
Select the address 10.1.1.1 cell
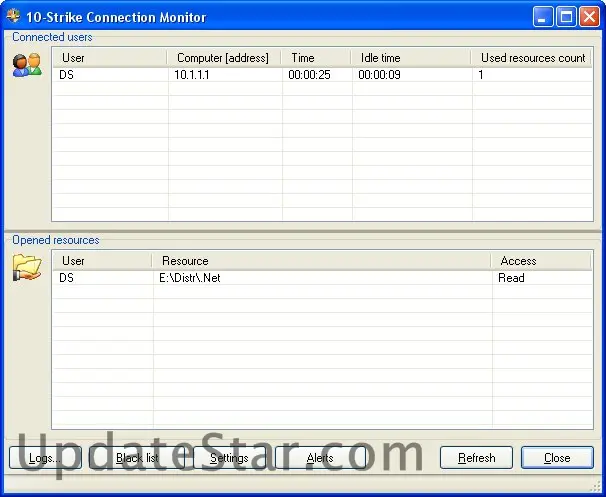click(x=192, y=75)
